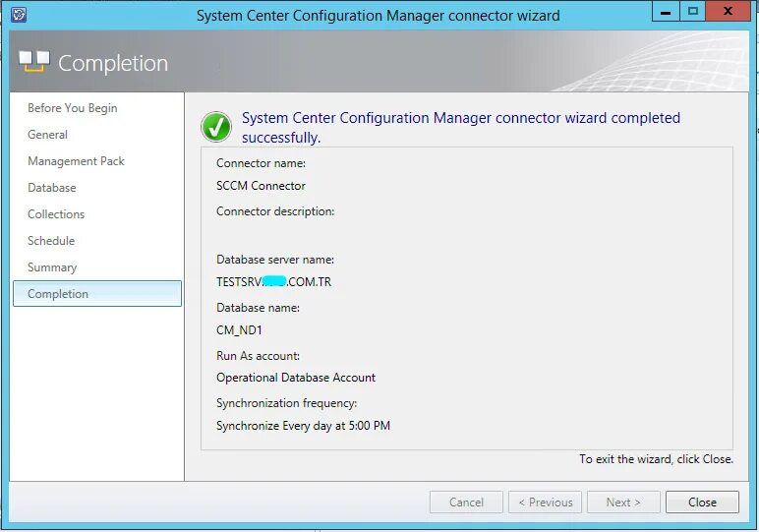The image size is (759, 532).
Task: Select the Before You Begin step
Action: [72, 108]
